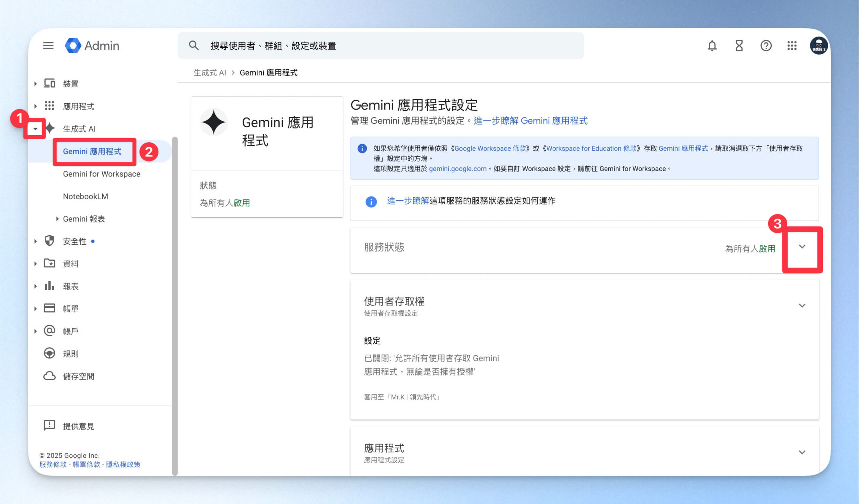Viewport: 859px width, 504px height.
Task: Click the 儲存空間 cloud icon
Action: 49,375
